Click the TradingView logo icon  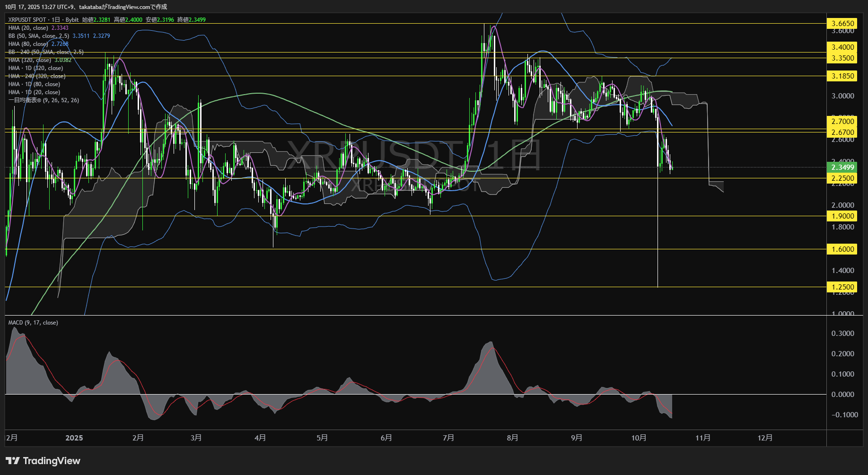pyautogui.click(x=12, y=461)
